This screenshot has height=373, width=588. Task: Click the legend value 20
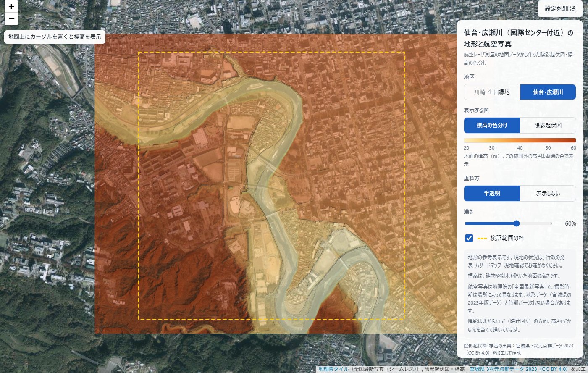[x=467, y=148]
